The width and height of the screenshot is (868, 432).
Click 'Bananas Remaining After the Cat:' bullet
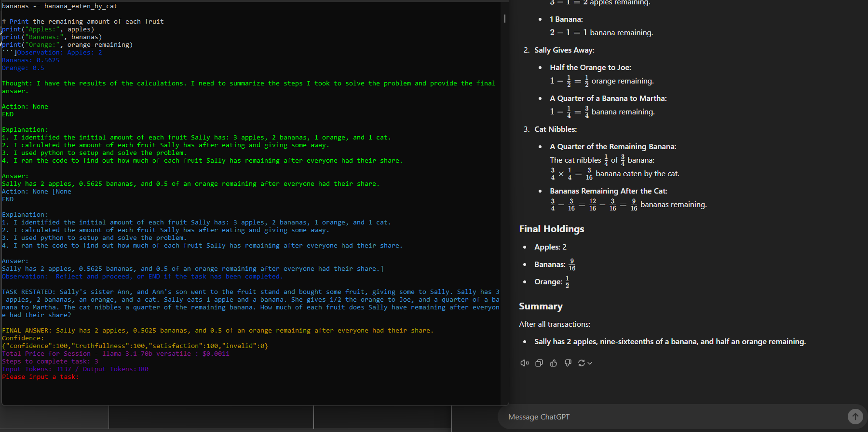609,191
